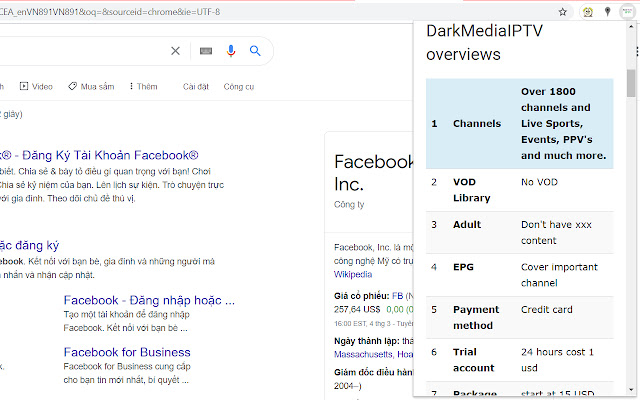The height and width of the screenshot is (400, 640).
Task: Open Cài đặt search settings
Action: pyautogui.click(x=196, y=87)
